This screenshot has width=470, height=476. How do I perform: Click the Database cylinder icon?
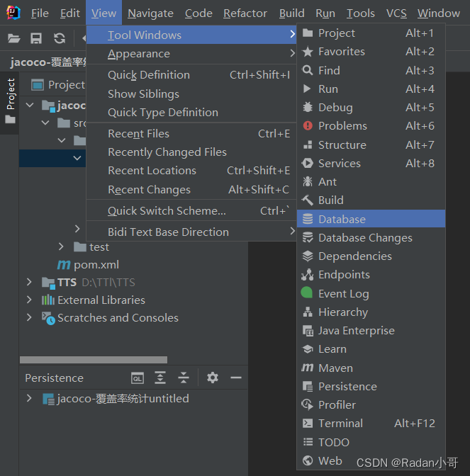click(308, 219)
